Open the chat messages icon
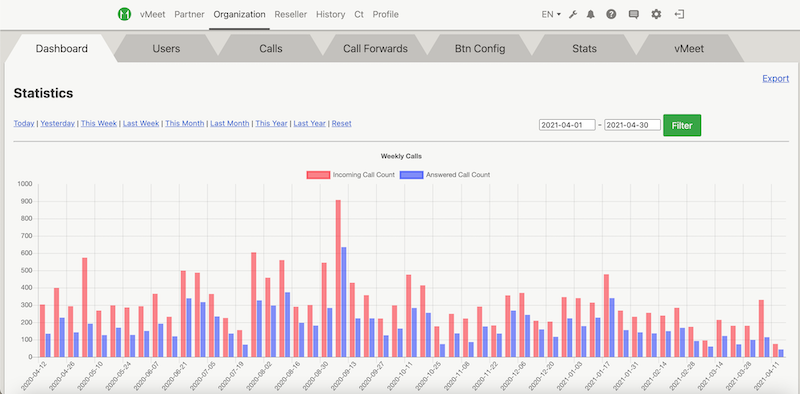The width and height of the screenshot is (800, 394). (634, 15)
